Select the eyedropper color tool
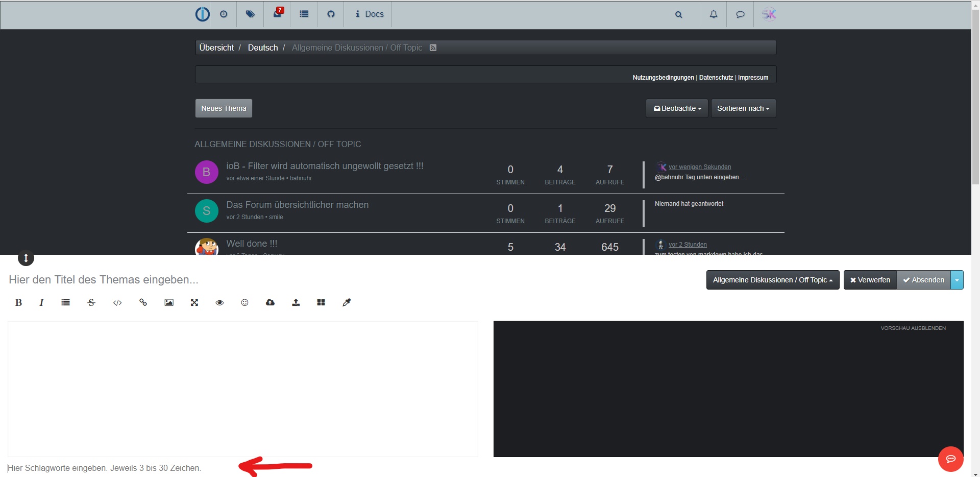 (x=347, y=303)
